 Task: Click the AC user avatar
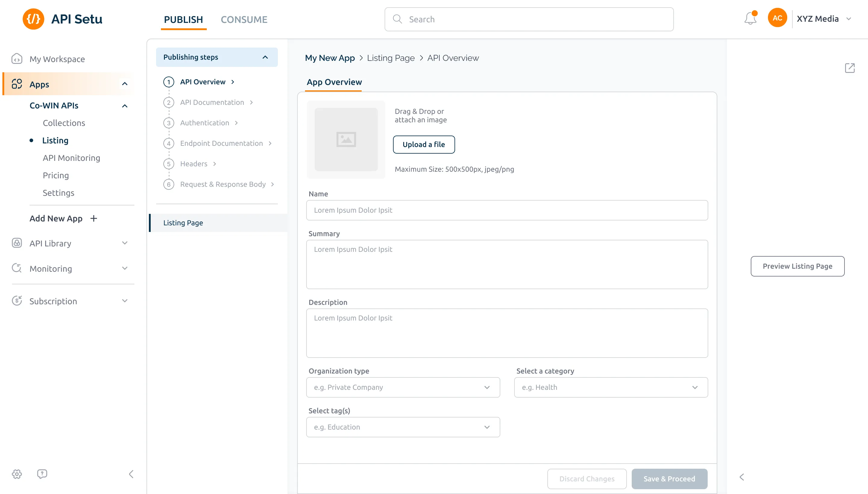[x=777, y=18]
